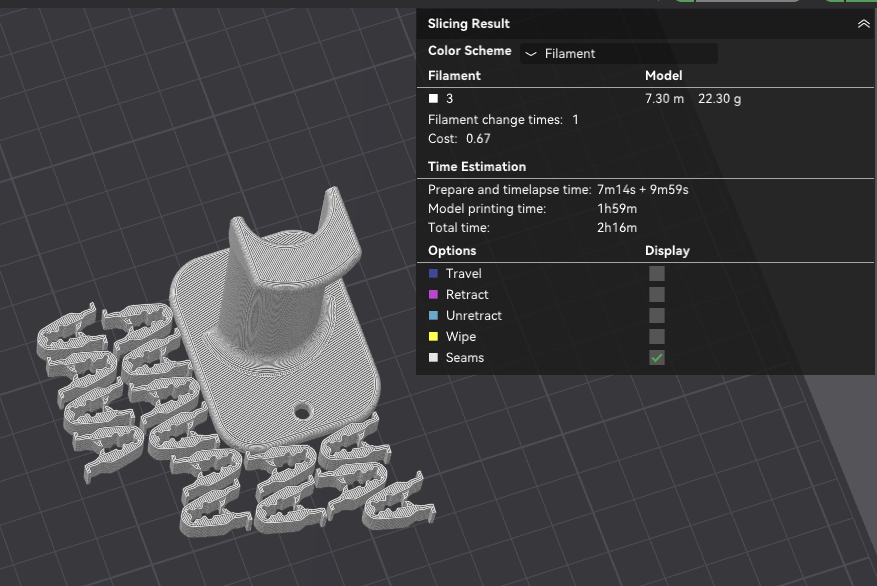Viewport: 877px width, 586px height.
Task: Collapse the Slicing Result panel
Action: (x=864, y=23)
